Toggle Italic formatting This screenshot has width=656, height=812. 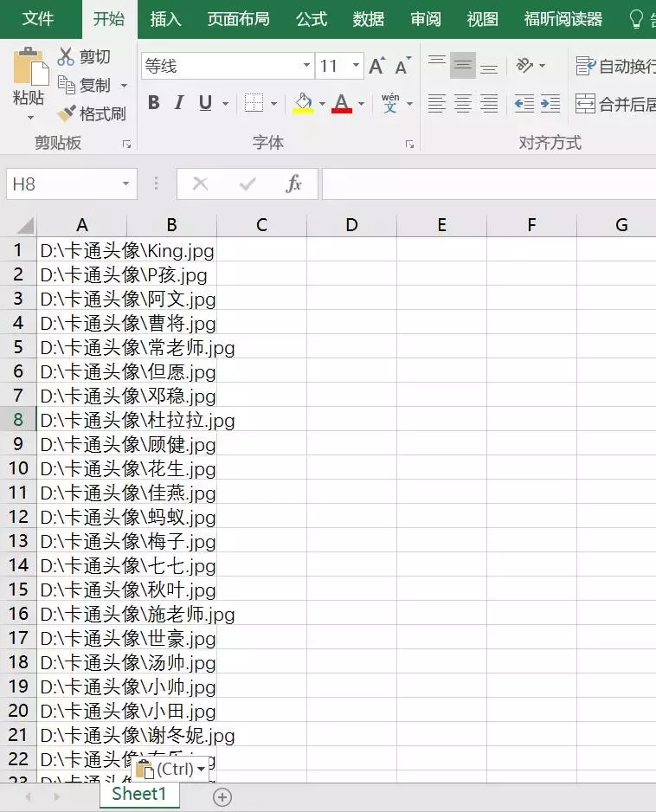coord(179,102)
